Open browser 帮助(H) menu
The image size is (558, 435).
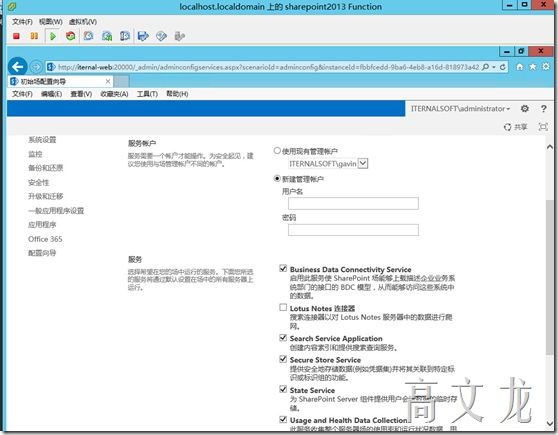coord(177,94)
